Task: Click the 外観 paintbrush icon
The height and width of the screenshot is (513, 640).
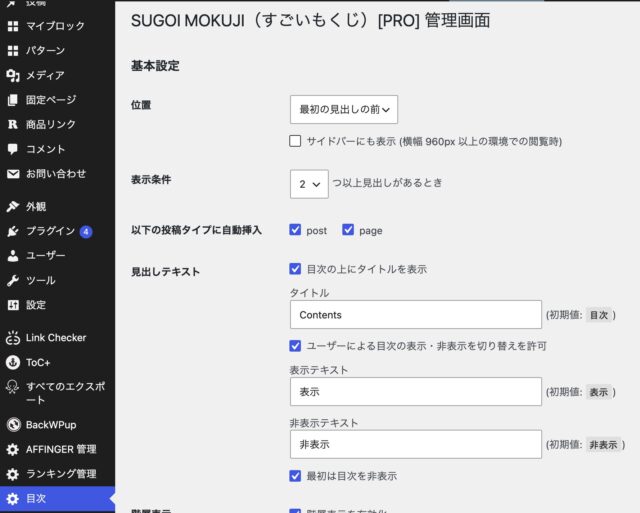Action: (13, 207)
